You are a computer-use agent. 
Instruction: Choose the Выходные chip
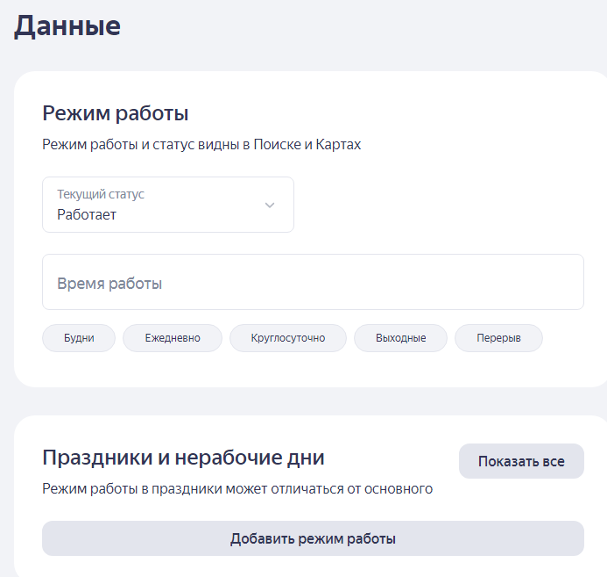coord(401,338)
